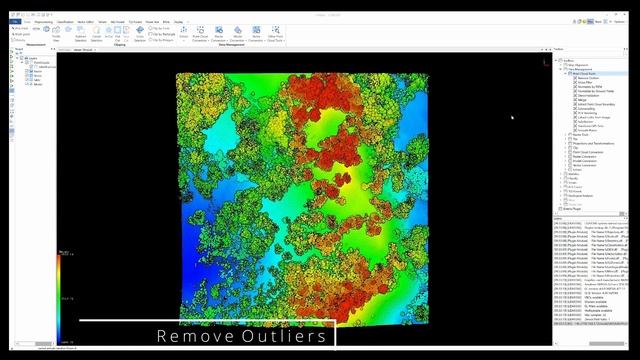Viewport: 640px width, 360px height.
Task: Open the Denormalization tool
Action: [589, 96]
